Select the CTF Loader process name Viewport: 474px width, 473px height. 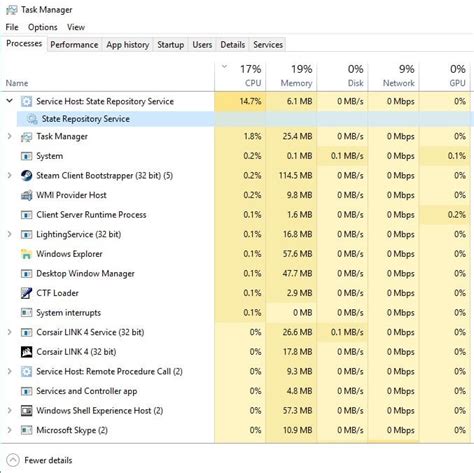57,293
